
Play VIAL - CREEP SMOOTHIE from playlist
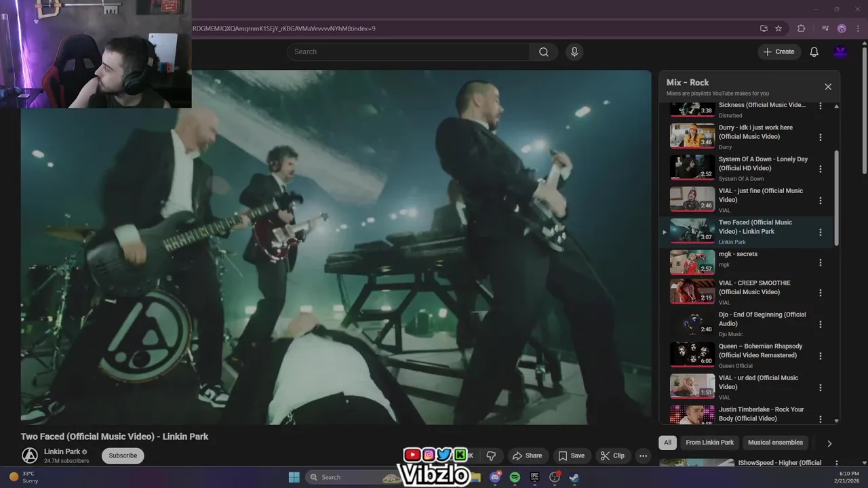pyautogui.click(x=692, y=291)
